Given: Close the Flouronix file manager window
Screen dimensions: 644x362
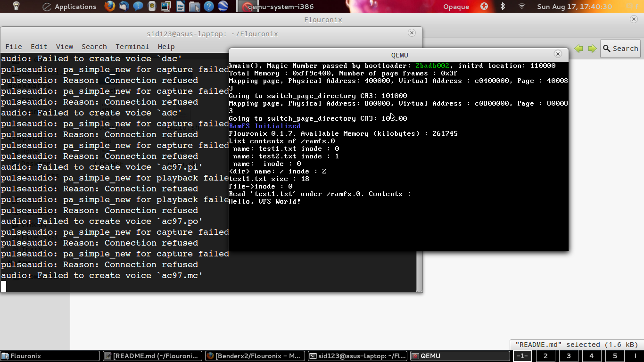Looking at the screenshot, I should pos(634,19).
